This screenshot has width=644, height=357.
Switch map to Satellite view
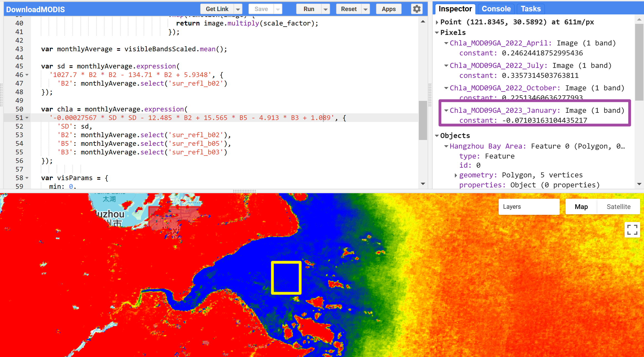[x=618, y=207]
